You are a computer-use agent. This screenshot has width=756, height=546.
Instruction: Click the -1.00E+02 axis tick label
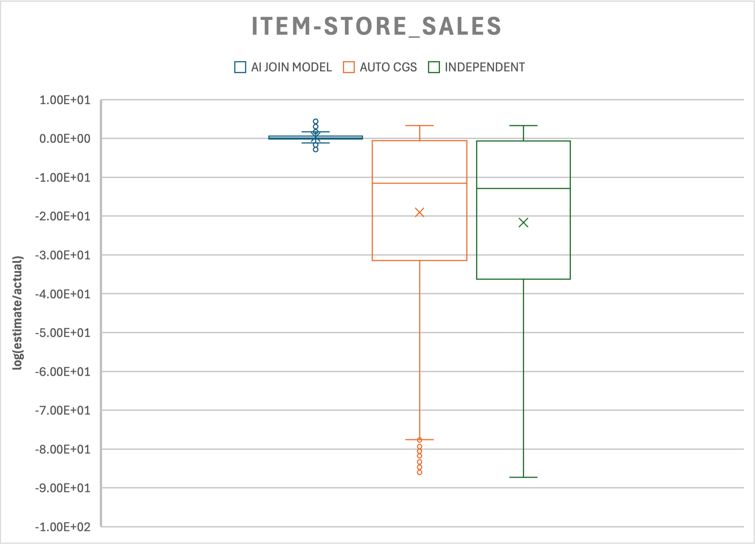(x=63, y=527)
